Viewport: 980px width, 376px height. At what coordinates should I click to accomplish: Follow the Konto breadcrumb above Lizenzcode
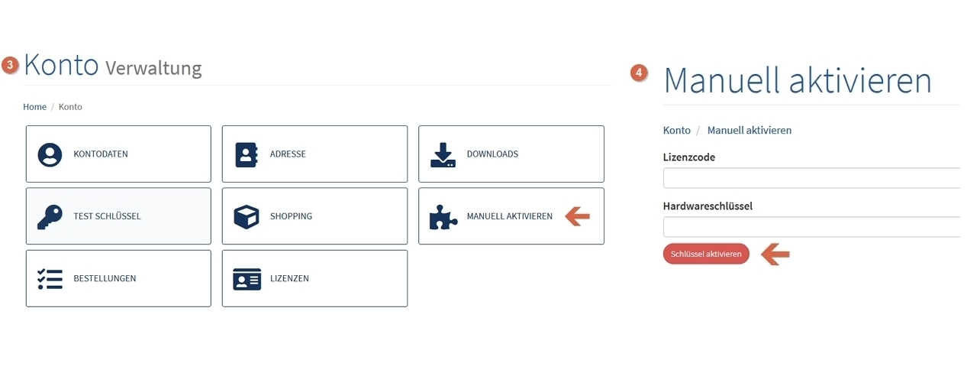point(677,131)
